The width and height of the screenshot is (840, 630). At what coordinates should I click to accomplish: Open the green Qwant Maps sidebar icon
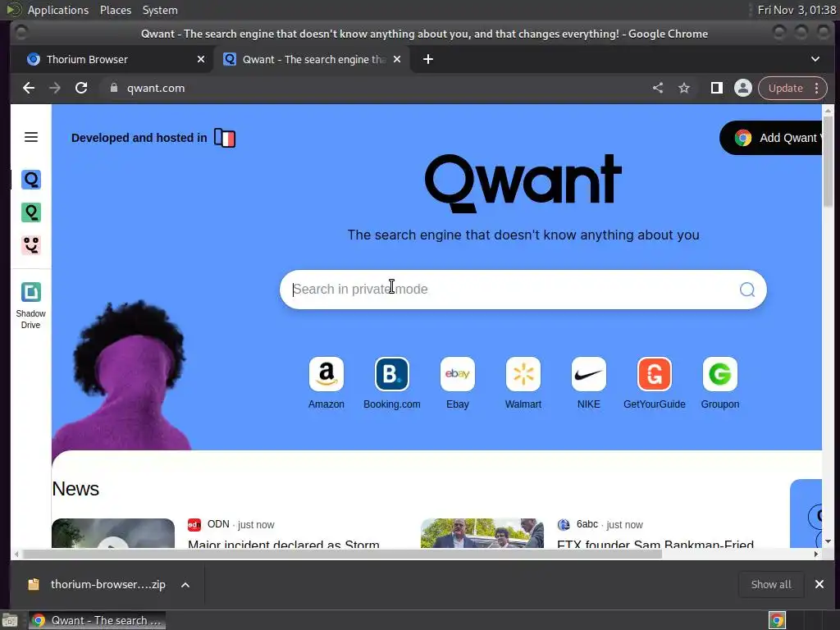(x=31, y=212)
